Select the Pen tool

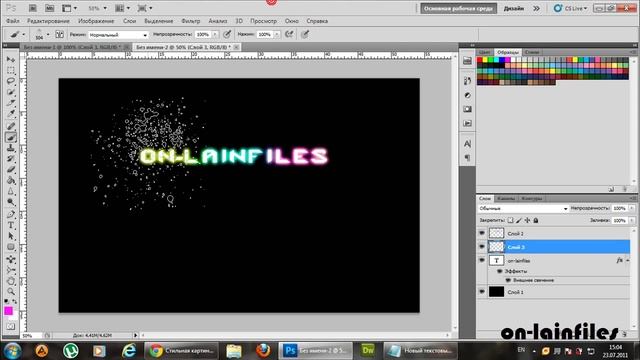(11, 214)
